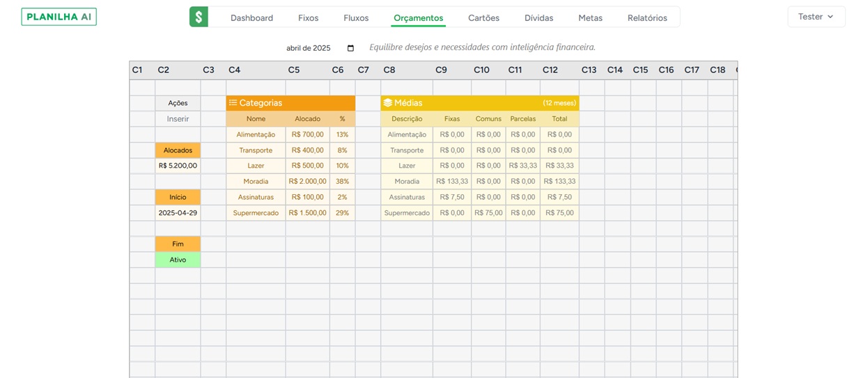Open the calendar picker icon beside abril de 2025
Image resolution: width=868 pixels, height=378 pixels.
[350, 48]
